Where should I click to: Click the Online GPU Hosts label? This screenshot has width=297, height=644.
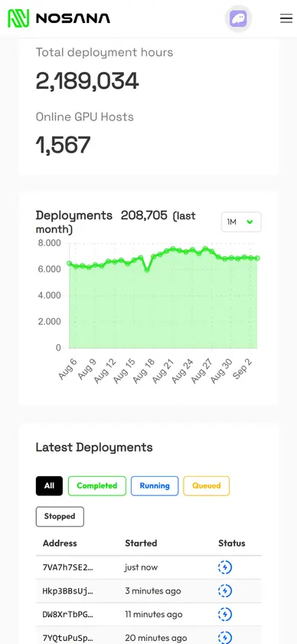(85, 117)
